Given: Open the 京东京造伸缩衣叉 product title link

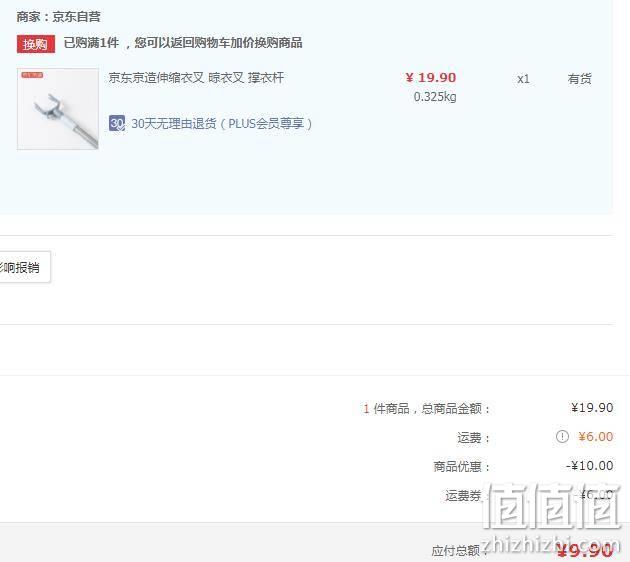Looking at the screenshot, I should 196,78.
